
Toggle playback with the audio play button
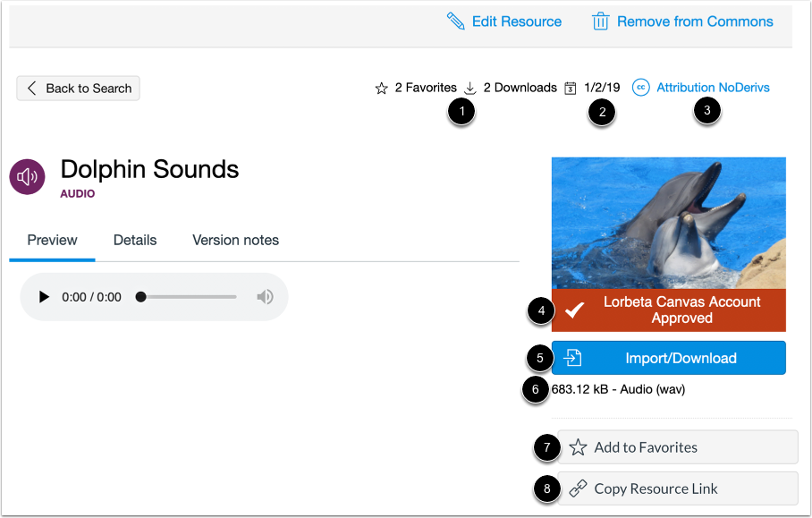43,296
